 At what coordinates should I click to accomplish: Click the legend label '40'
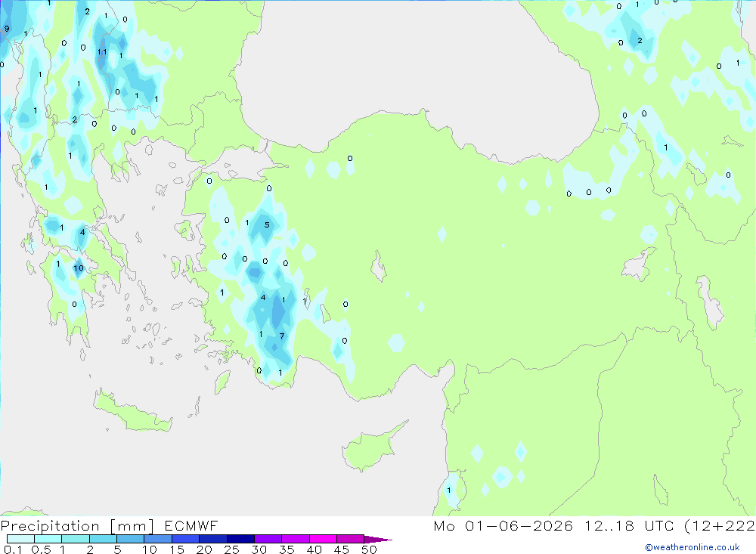314,549
